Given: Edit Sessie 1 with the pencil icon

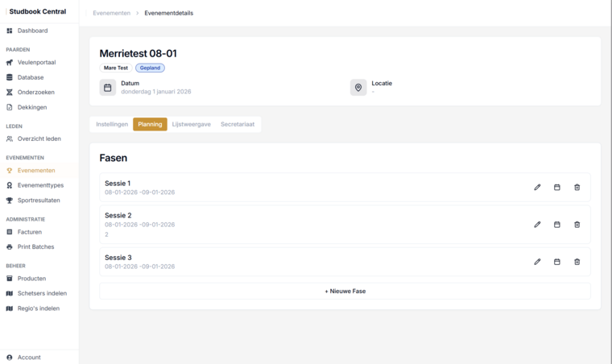Looking at the screenshot, I should click(537, 188).
